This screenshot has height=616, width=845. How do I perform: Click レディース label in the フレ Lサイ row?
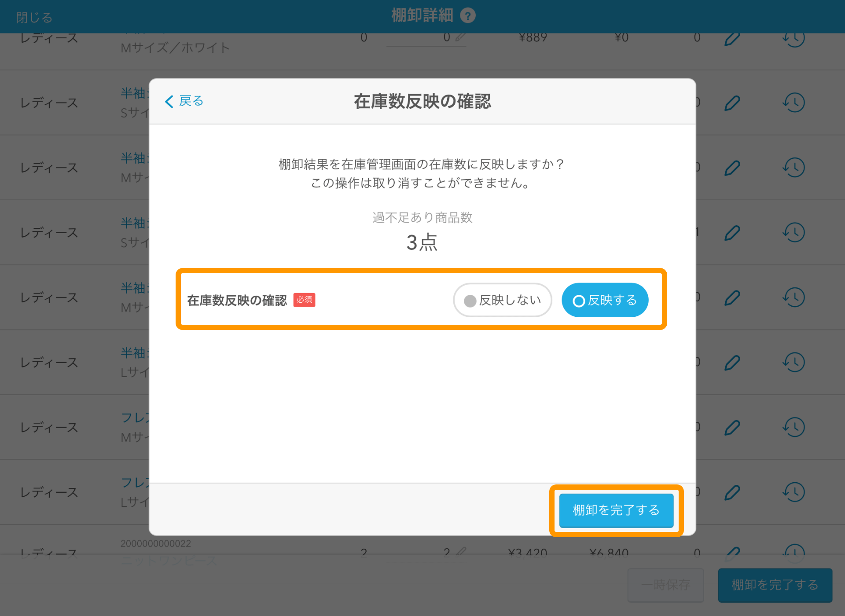pos(49,492)
